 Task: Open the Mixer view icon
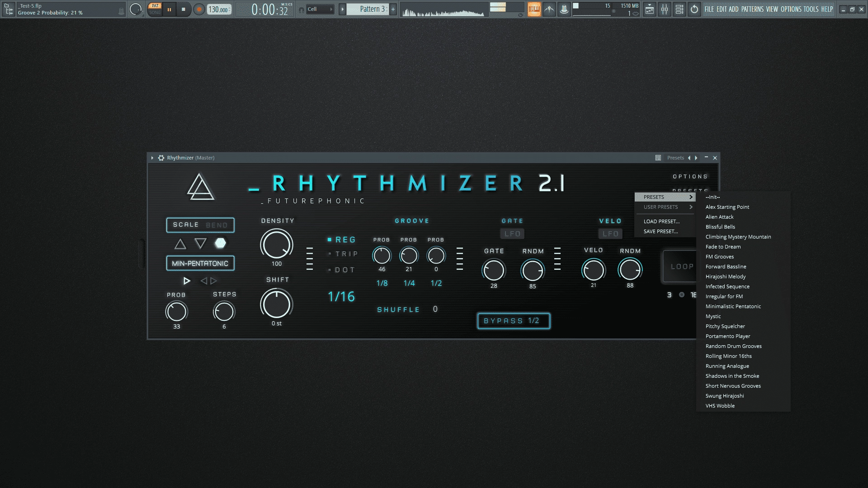[665, 9]
